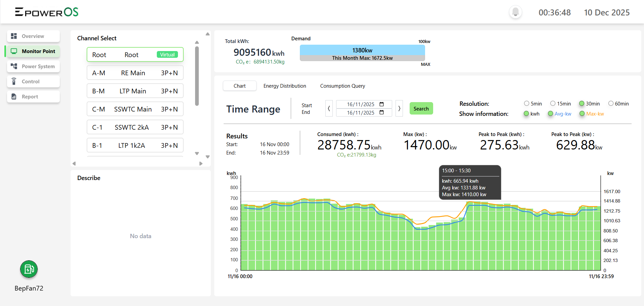Click the notification bell icon
The image size is (644, 306).
click(515, 12)
